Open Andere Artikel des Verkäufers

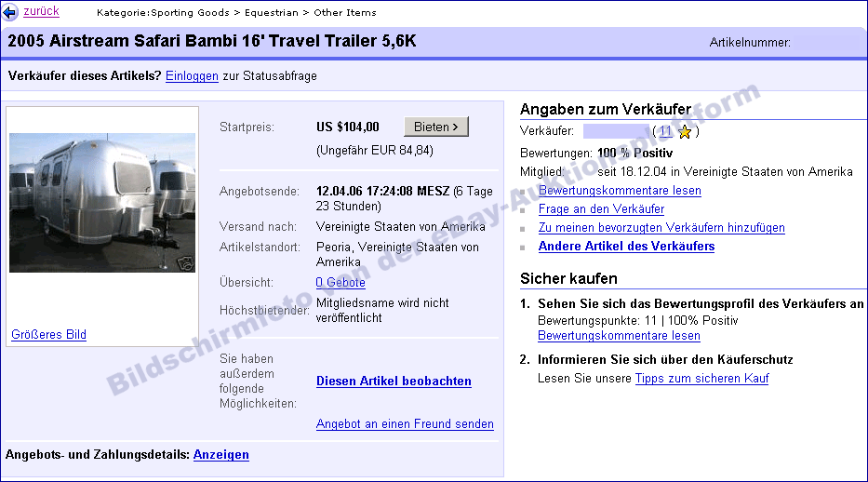pos(626,247)
